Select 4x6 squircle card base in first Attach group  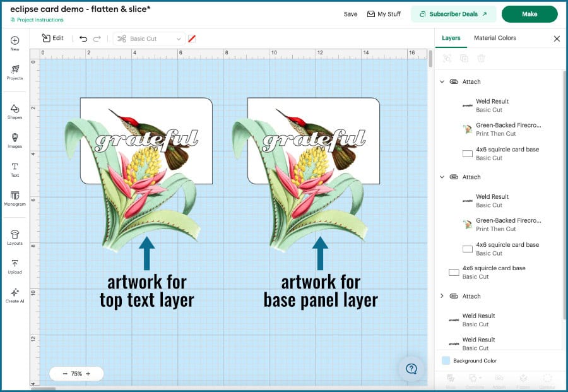pyautogui.click(x=500, y=153)
